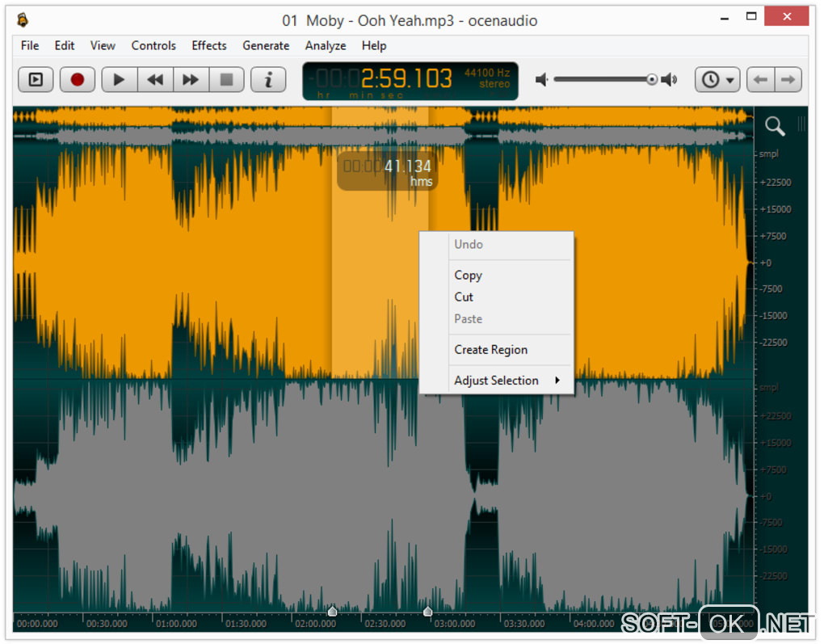Adjust the volume slider knob
This screenshot has width=824, height=644.
652,79
